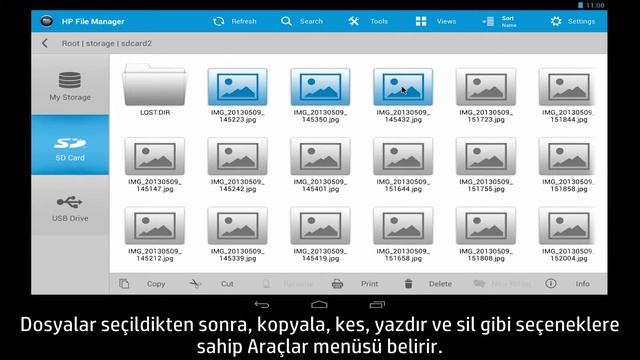Click the Copy label

click(156, 284)
